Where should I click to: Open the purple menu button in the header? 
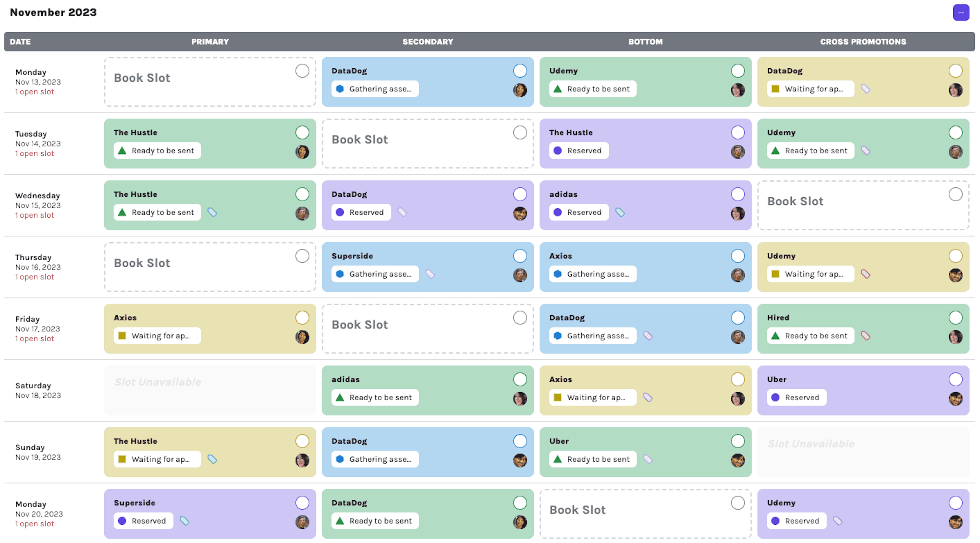coord(961,13)
